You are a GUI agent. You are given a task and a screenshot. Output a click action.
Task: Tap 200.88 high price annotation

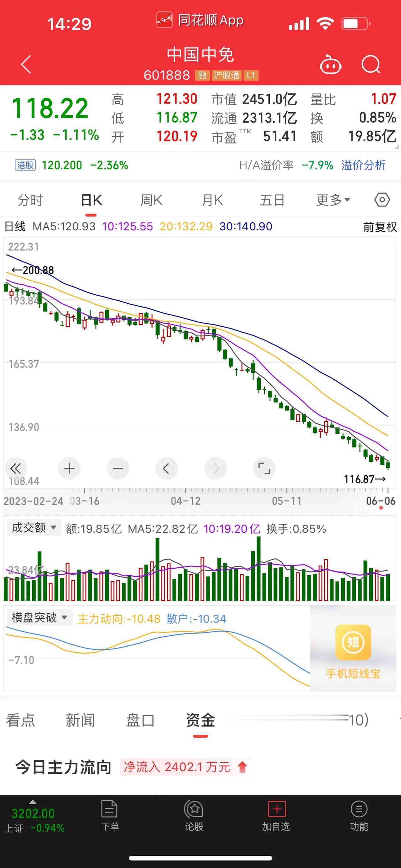point(33,270)
